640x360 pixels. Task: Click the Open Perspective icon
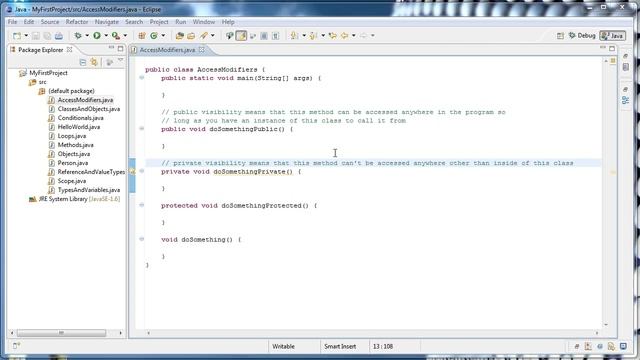(560, 36)
